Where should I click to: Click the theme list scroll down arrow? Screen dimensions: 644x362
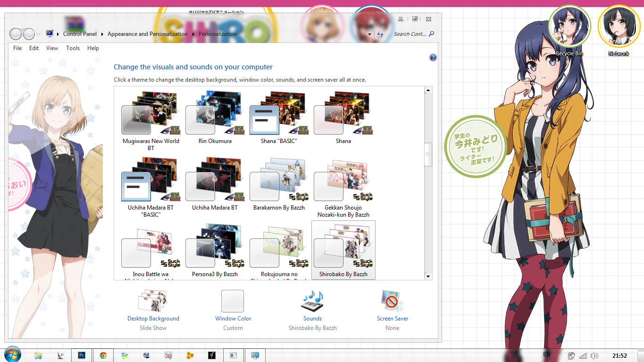(x=428, y=276)
